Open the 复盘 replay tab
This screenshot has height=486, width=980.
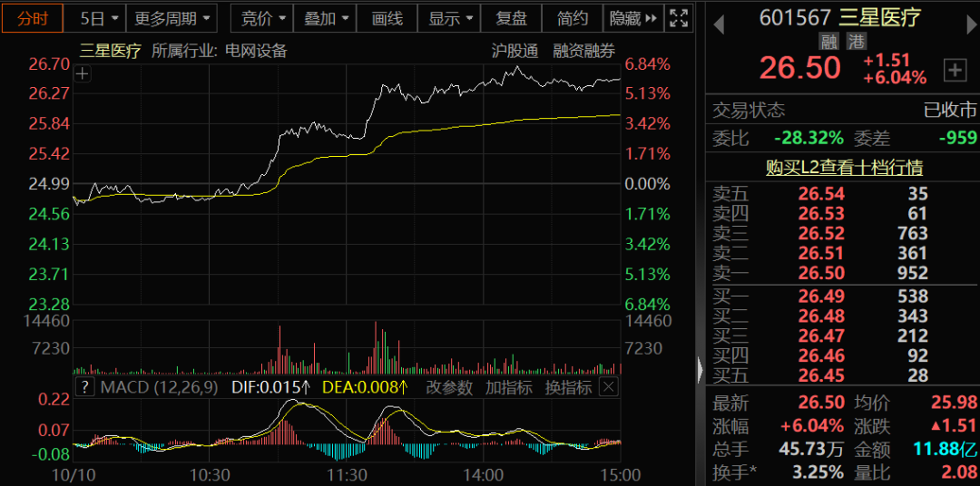click(x=511, y=18)
